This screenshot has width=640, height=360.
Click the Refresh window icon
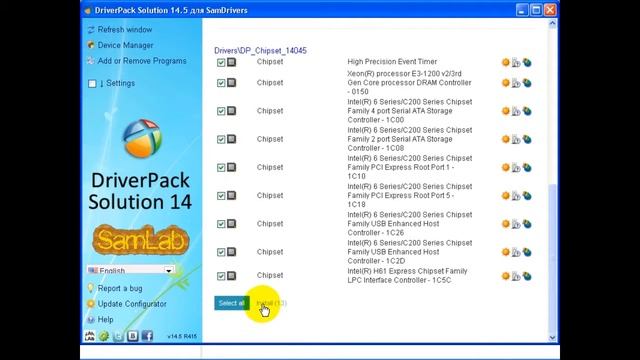pos(91,30)
